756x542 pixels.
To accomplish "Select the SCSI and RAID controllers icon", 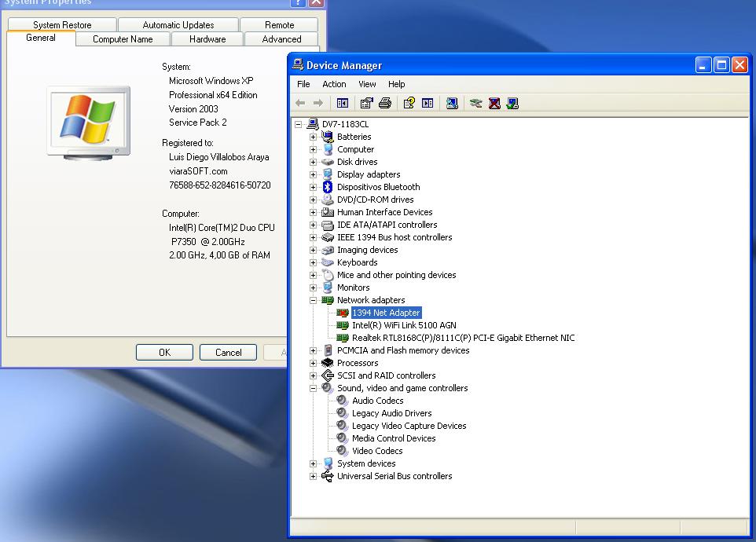I will (x=328, y=375).
